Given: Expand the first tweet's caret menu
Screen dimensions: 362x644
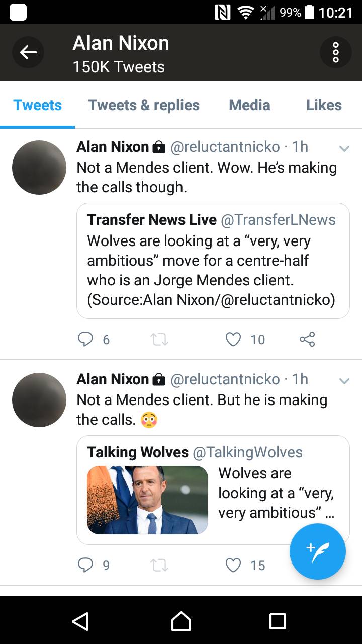Looking at the screenshot, I should [x=344, y=148].
